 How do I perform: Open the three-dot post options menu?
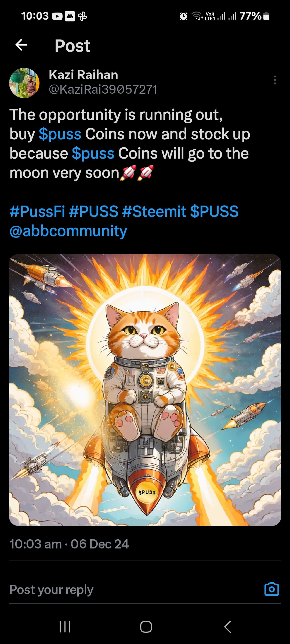pyautogui.click(x=275, y=80)
